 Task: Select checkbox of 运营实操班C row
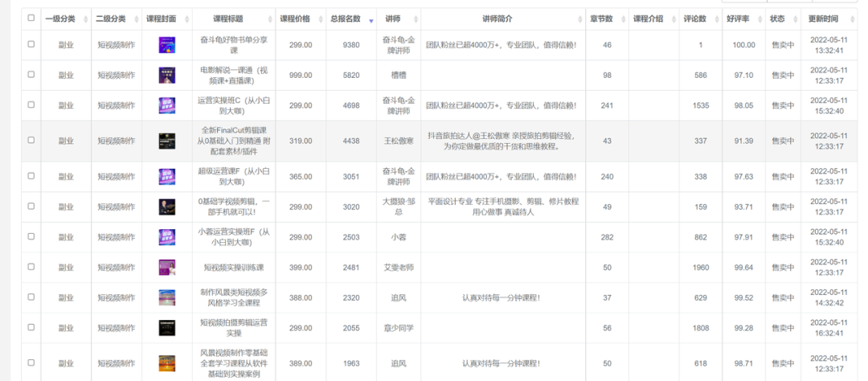[x=31, y=104]
